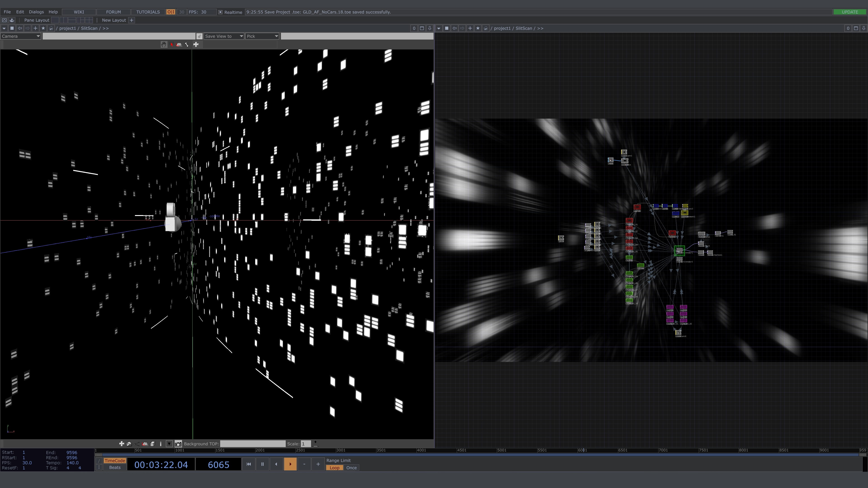Open the Pick dropdown

click(x=262, y=36)
